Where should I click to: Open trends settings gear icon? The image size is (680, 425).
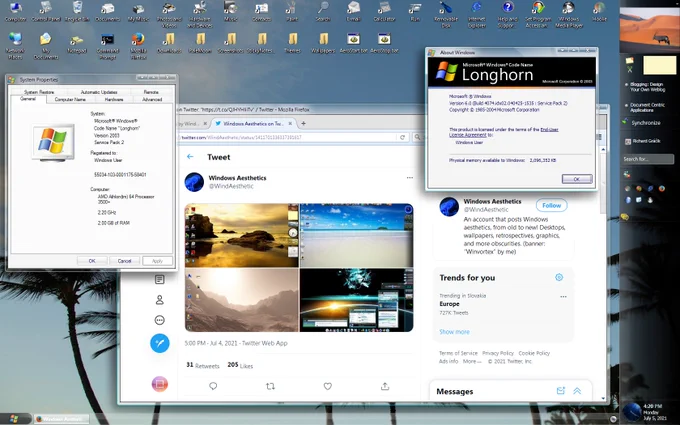(559, 277)
